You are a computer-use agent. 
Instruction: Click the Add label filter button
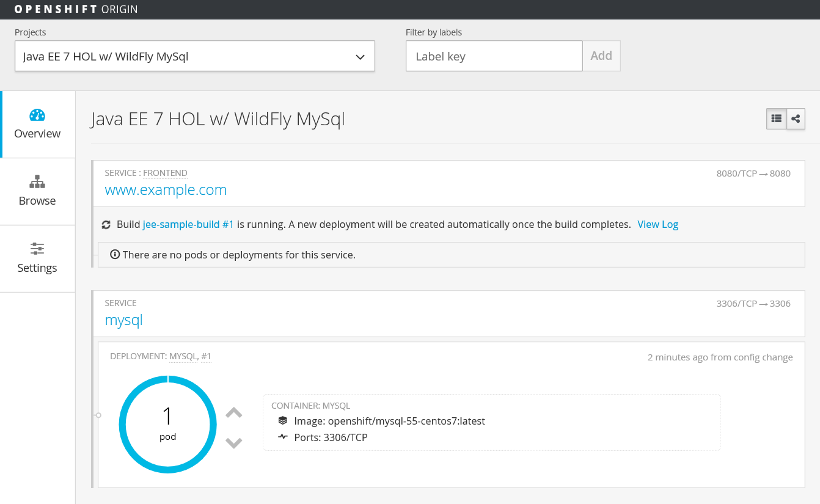coord(601,56)
